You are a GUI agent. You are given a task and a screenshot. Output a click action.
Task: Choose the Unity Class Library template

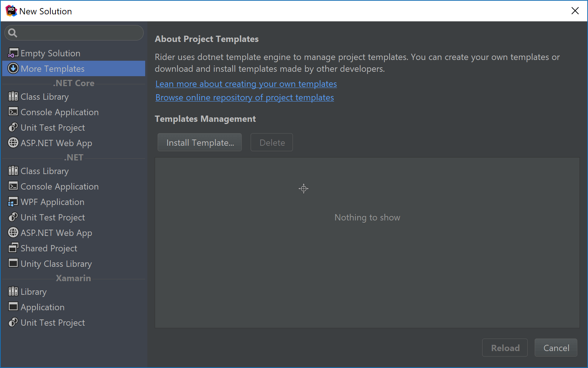point(73,263)
